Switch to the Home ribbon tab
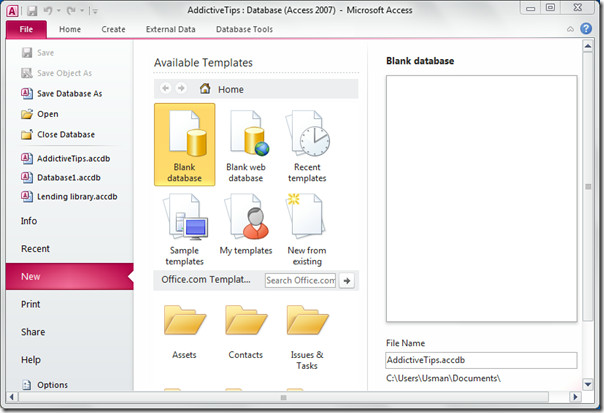The height and width of the screenshot is (413, 604). pos(70,29)
